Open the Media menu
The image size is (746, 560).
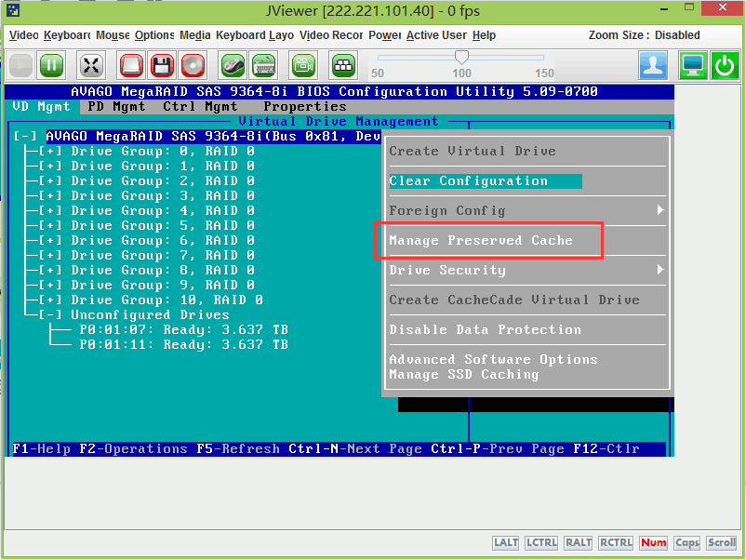(x=195, y=34)
